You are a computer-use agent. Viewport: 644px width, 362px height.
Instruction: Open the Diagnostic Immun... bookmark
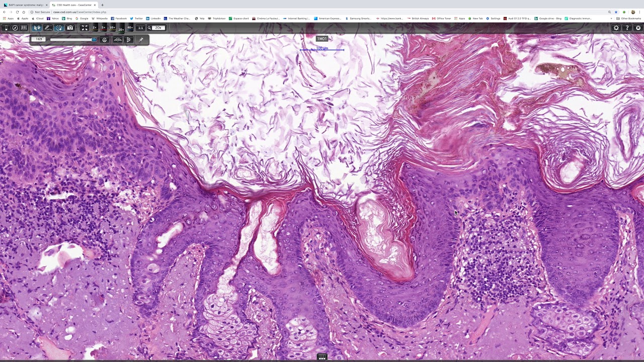tap(578, 19)
